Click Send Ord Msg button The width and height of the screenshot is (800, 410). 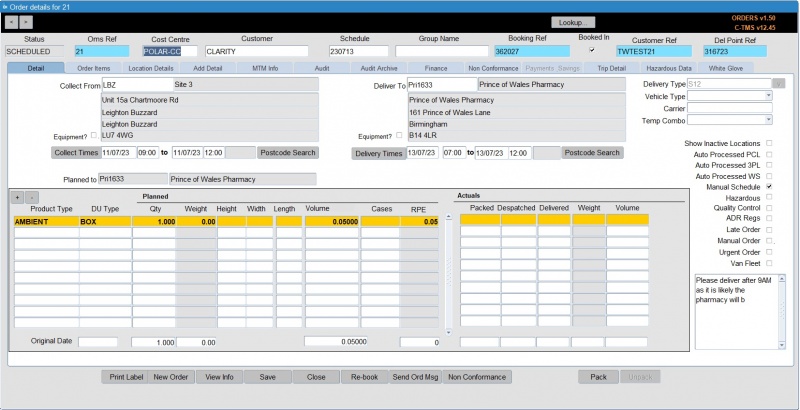415,377
